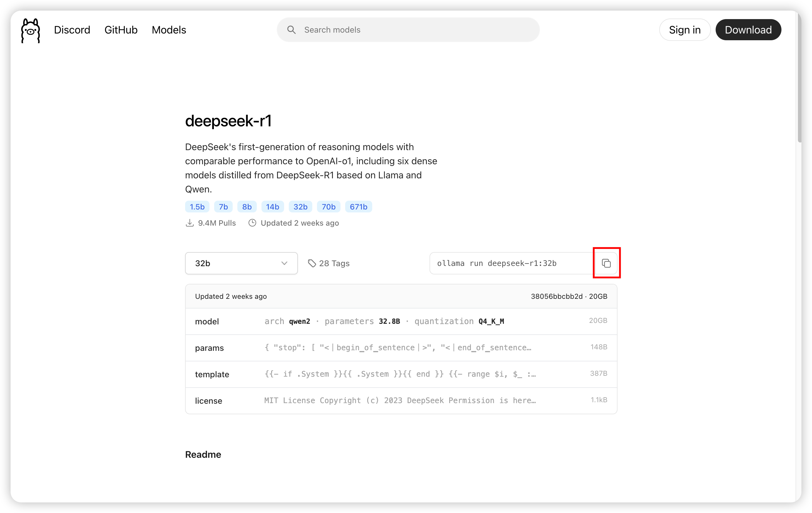Open the Discord link
The height and width of the screenshot is (513, 812).
72,30
